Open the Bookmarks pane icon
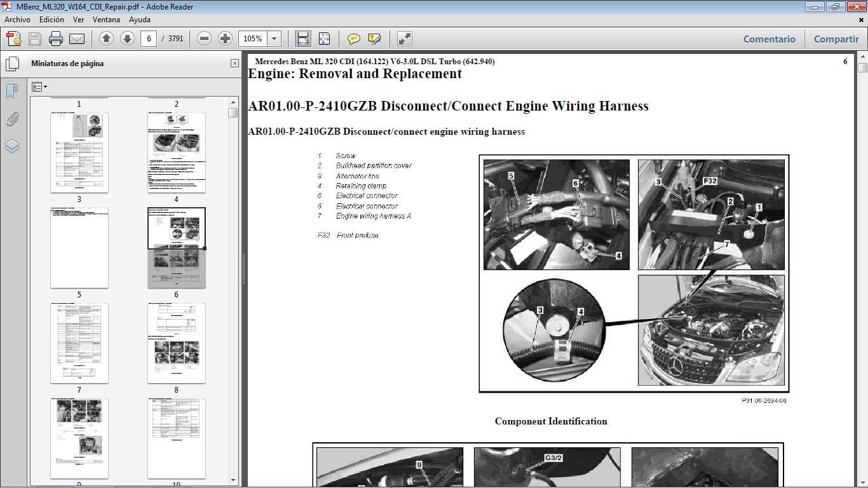 coord(12,91)
